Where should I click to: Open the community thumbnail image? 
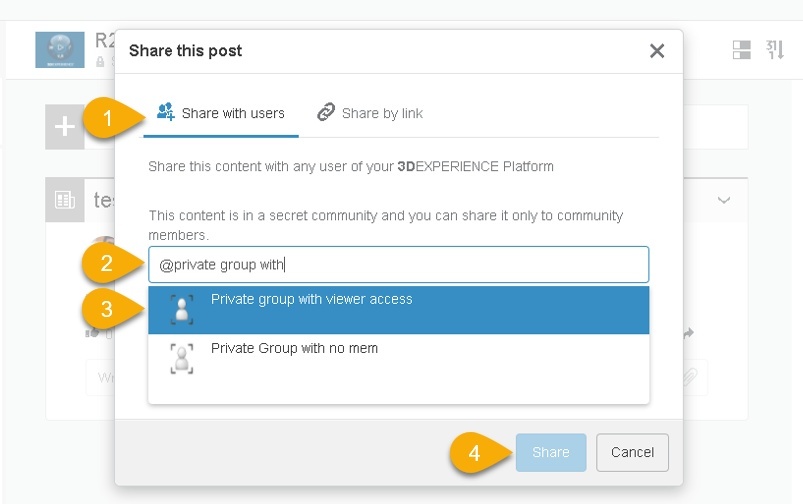pyautogui.click(x=60, y=49)
